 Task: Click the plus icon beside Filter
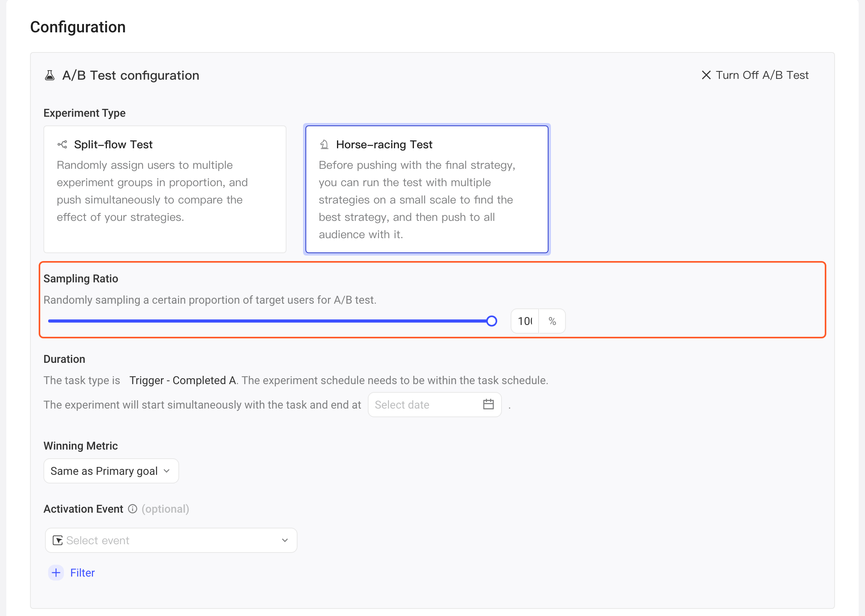[56, 573]
